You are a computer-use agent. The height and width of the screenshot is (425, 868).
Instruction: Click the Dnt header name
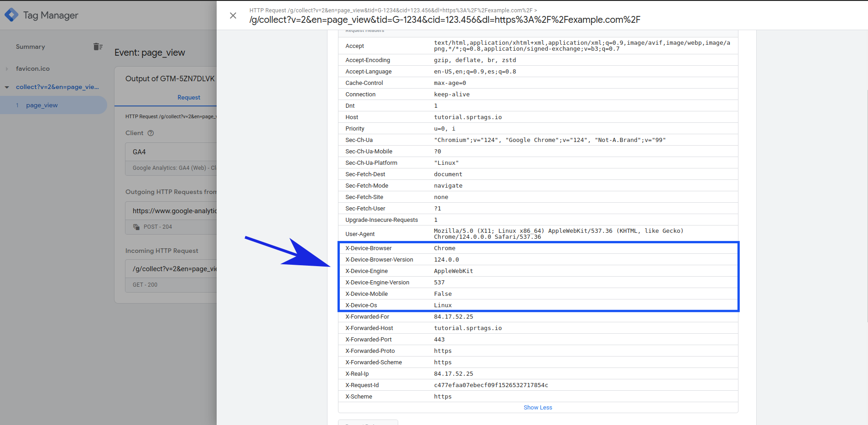pyautogui.click(x=350, y=106)
